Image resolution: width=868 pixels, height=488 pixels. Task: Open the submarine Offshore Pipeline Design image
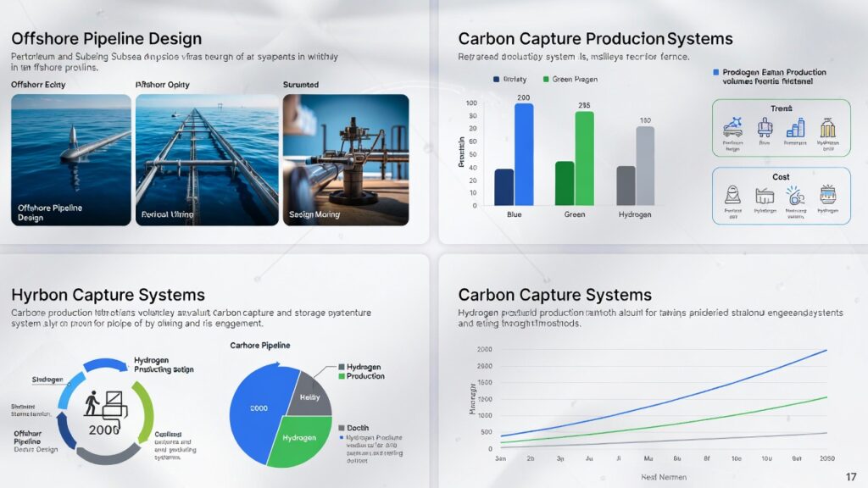pyautogui.click(x=71, y=159)
